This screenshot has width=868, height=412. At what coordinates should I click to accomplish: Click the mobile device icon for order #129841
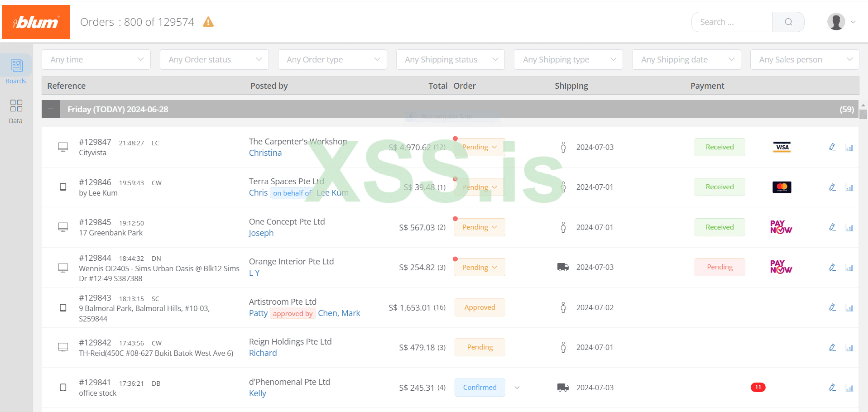(x=63, y=388)
